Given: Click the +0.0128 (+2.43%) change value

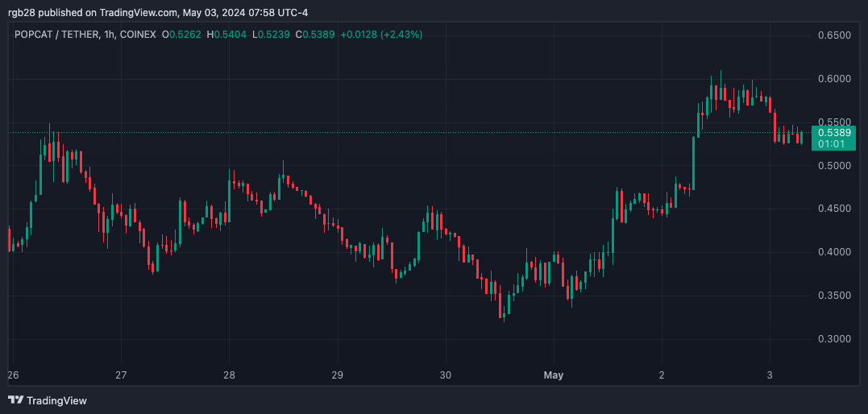Looking at the screenshot, I should pyautogui.click(x=381, y=35).
